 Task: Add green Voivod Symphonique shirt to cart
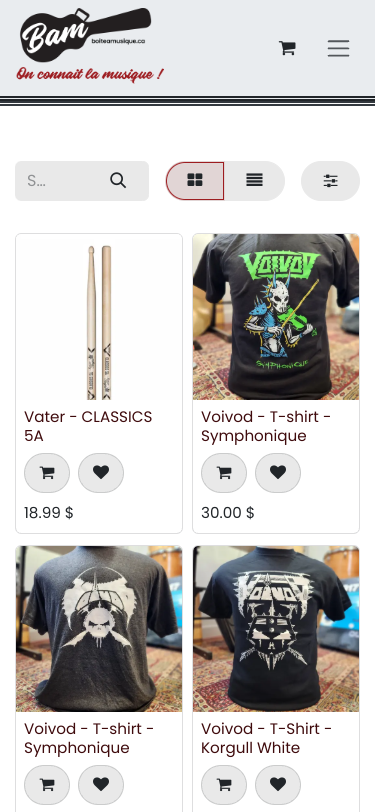(224, 473)
